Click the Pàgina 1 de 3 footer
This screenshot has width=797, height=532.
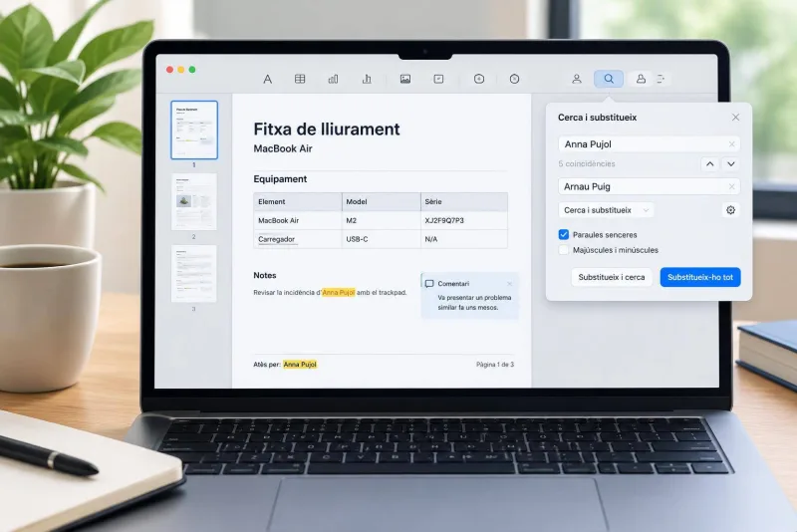495,365
